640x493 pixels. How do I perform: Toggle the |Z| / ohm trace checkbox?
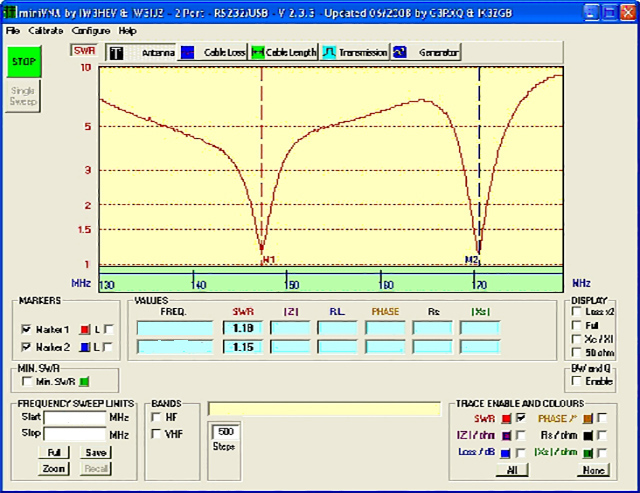click(x=521, y=435)
